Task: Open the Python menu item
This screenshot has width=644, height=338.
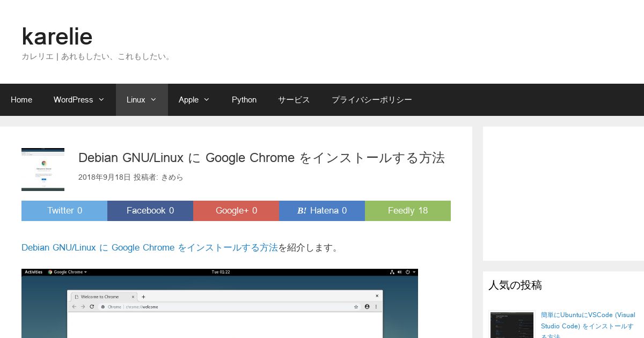Action: click(x=244, y=100)
